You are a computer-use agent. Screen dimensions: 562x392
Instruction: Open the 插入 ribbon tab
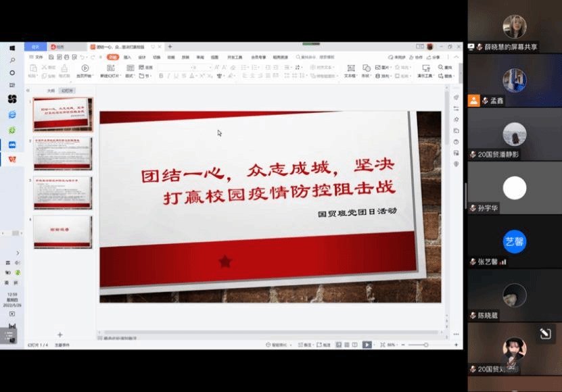(x=127, y=57)
